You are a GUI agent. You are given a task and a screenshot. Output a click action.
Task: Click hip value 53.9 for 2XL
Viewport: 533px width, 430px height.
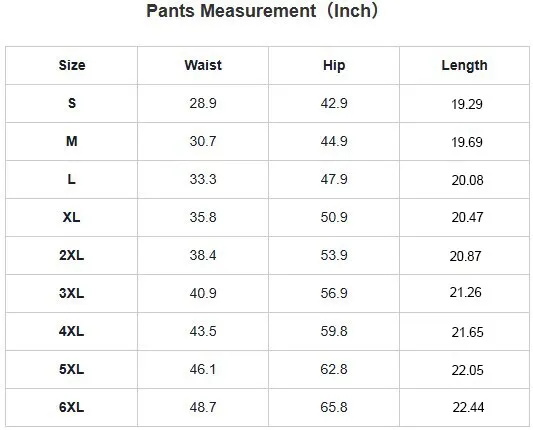click(334, 255)
